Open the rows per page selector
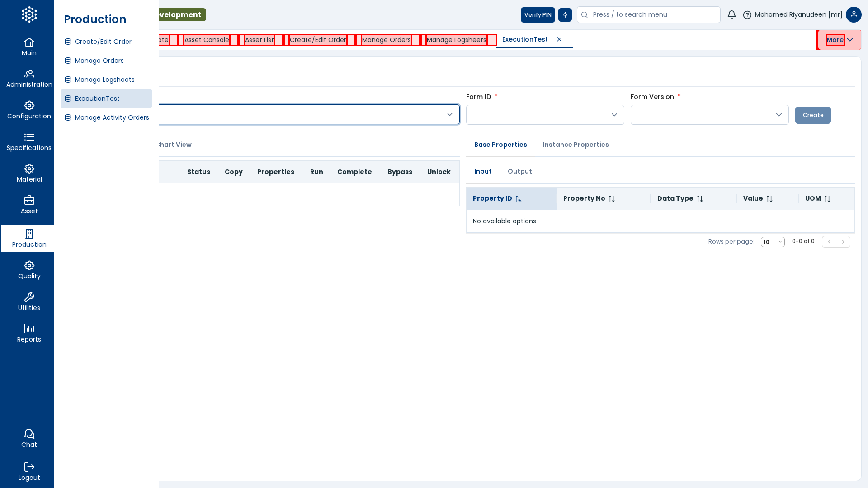Viewport: 868px width, 488px height. (772, 242)
